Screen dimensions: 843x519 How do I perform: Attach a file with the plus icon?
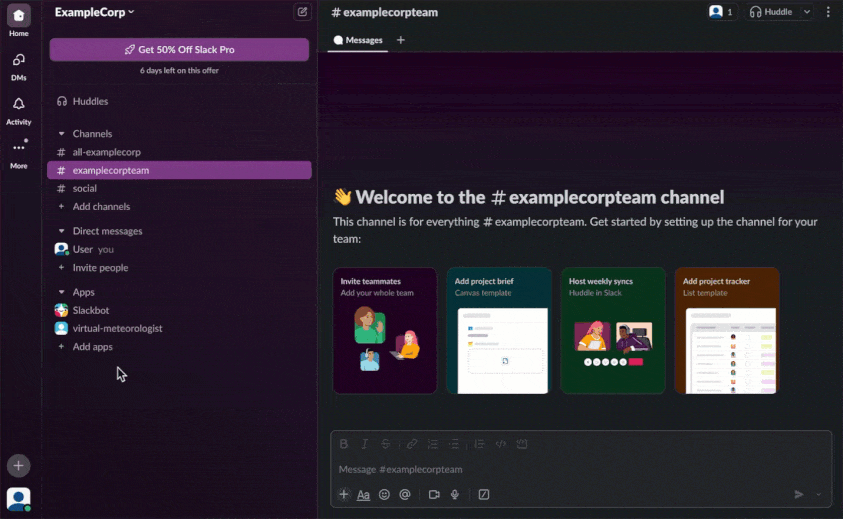click(344, 494)
